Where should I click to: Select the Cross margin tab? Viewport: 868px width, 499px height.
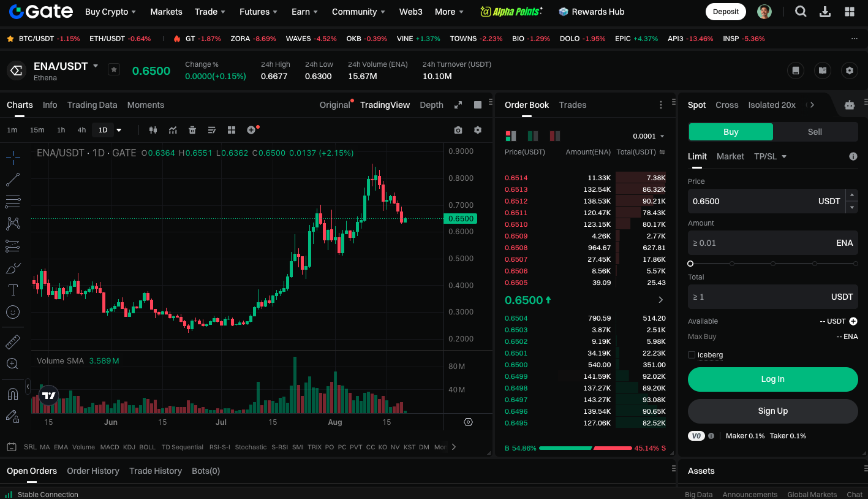(x=726, y=105)
